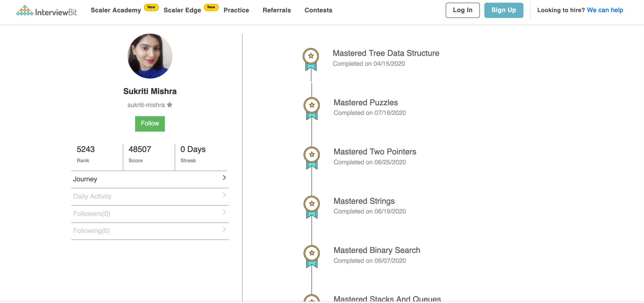This screenshot has width=644, height=303.
Task: Click the Mastered Binary Search title
Action: [377, 250]
